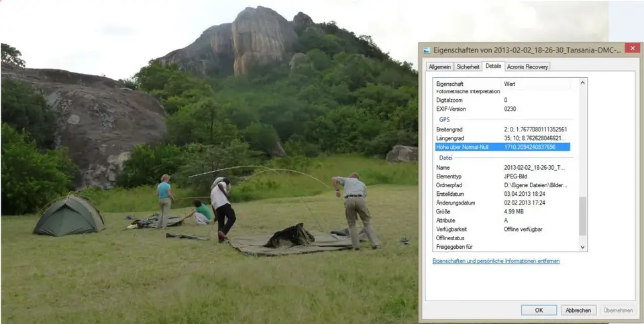
Task: Select the EXIF-Version row
Action: click(502, 109)
